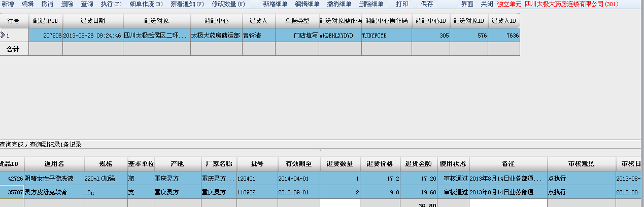Click 新增细单 in the toolbar
The height and width of the screenshot is (207, 644).
pos(275,4)
